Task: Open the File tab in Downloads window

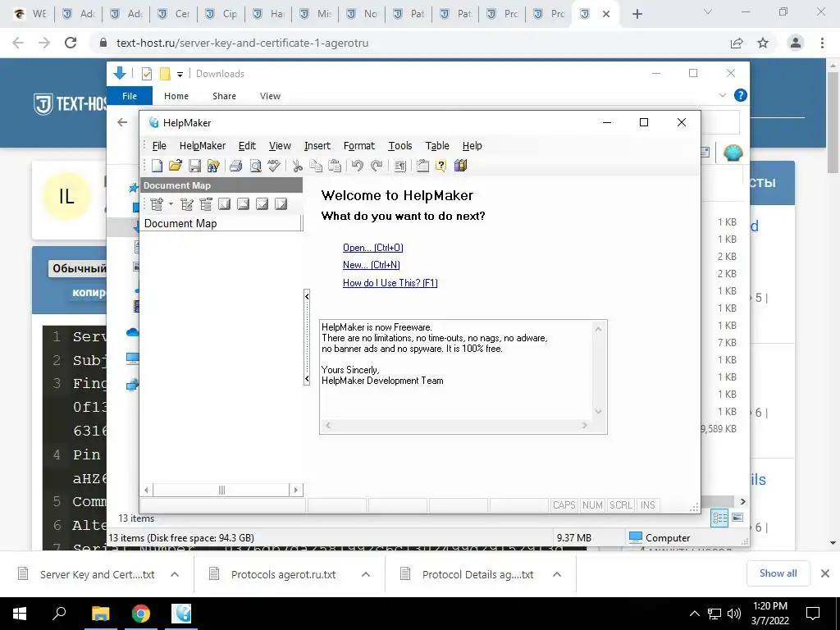Action: 130,96
